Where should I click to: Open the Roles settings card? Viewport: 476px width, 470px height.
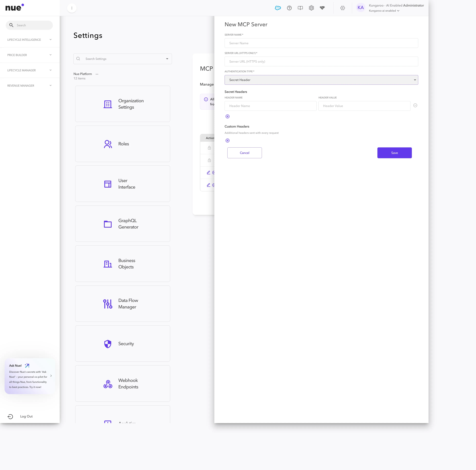click(122, 144)
